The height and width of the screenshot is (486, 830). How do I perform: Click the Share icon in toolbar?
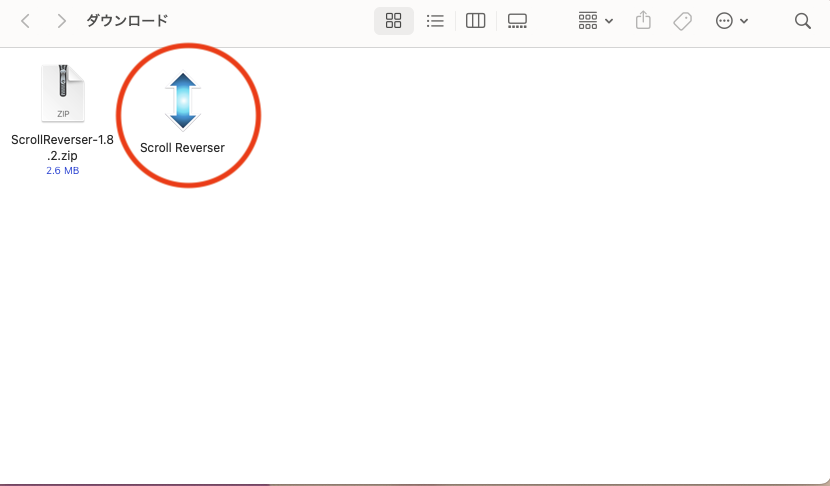[x=644, y=21]
